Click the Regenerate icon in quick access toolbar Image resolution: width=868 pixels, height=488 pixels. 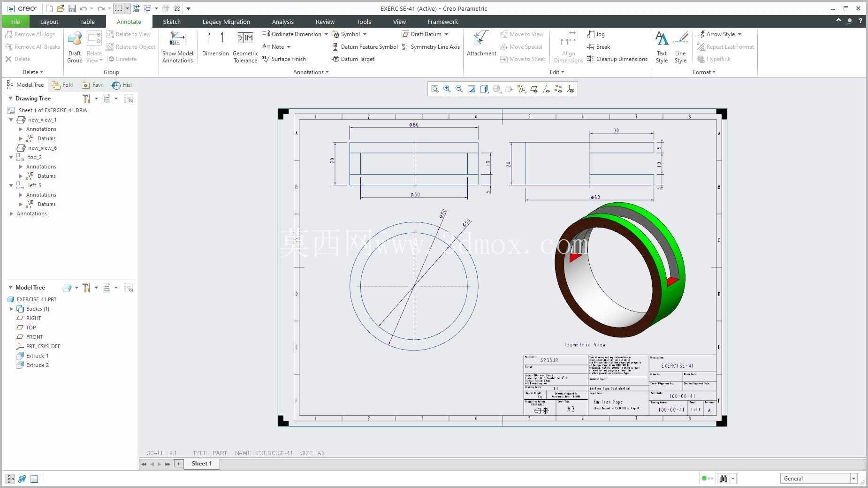pyautogui.click(x=136, y=8)
